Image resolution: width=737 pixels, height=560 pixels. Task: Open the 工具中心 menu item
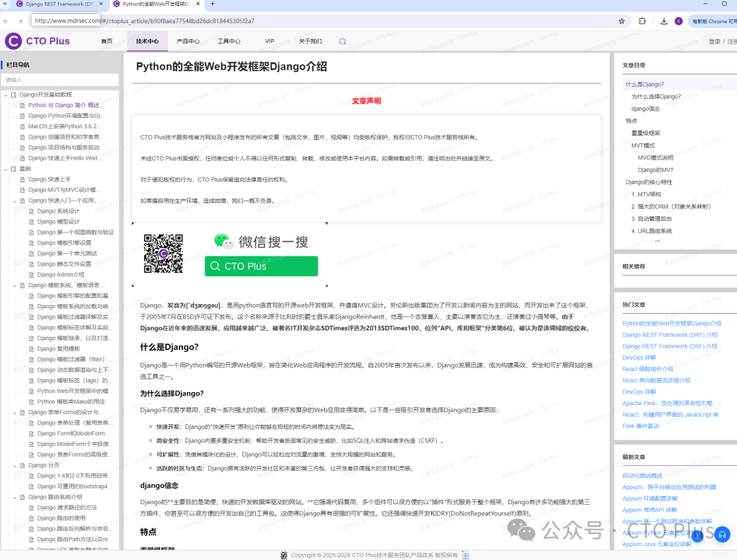click(x=229, y=42)
